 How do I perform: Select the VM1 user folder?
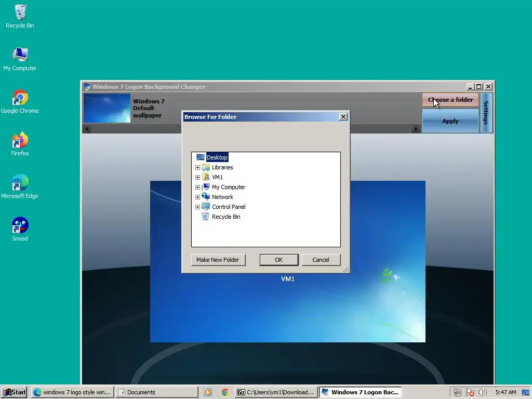point(217,177)
